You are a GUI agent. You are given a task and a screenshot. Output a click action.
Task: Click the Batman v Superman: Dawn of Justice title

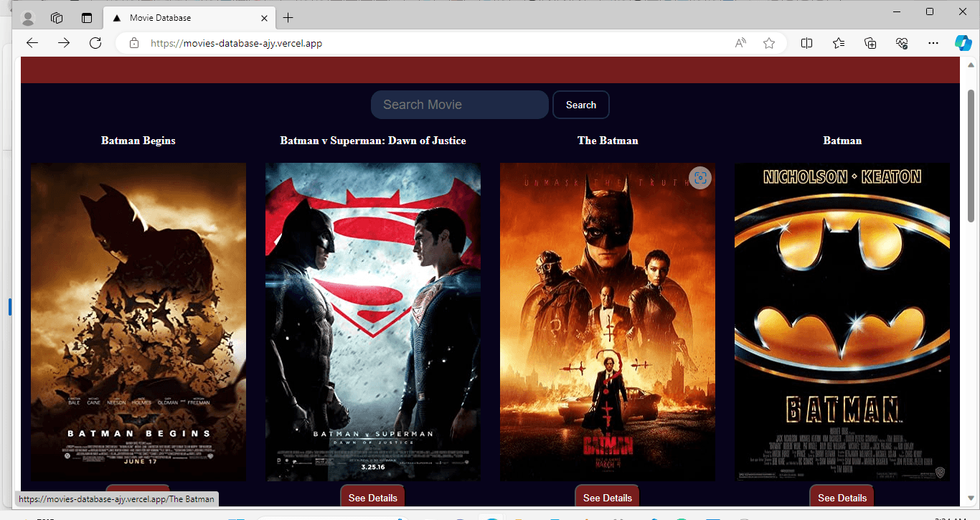coord(373,141)
